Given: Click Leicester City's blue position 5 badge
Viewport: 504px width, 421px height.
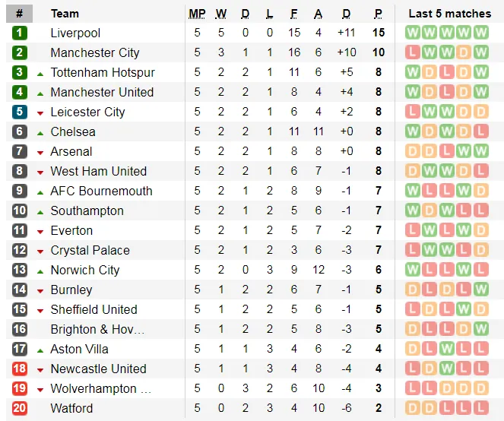Looking at the screenshot, I should tap(19, 112).
